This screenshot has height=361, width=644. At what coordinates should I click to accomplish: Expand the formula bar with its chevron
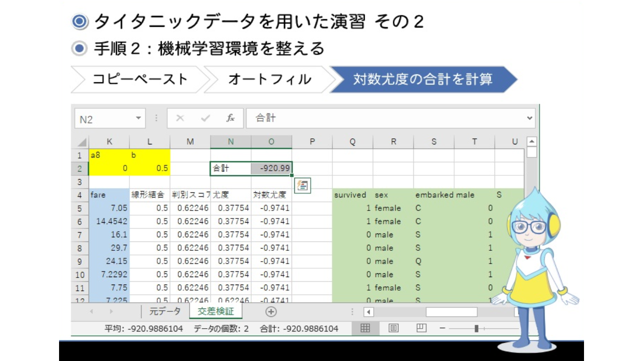click(x=529, y=117)
